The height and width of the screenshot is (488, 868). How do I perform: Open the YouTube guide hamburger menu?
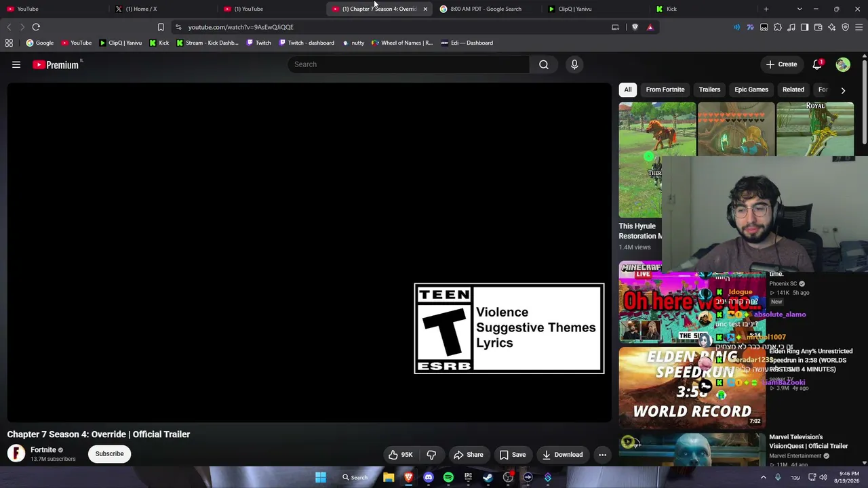click(16, 64)
